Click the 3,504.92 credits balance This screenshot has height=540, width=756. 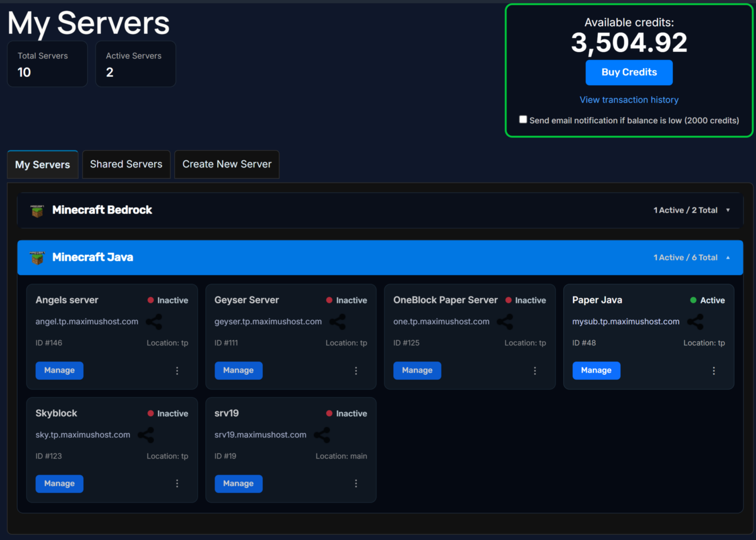(x=629, y=43)
